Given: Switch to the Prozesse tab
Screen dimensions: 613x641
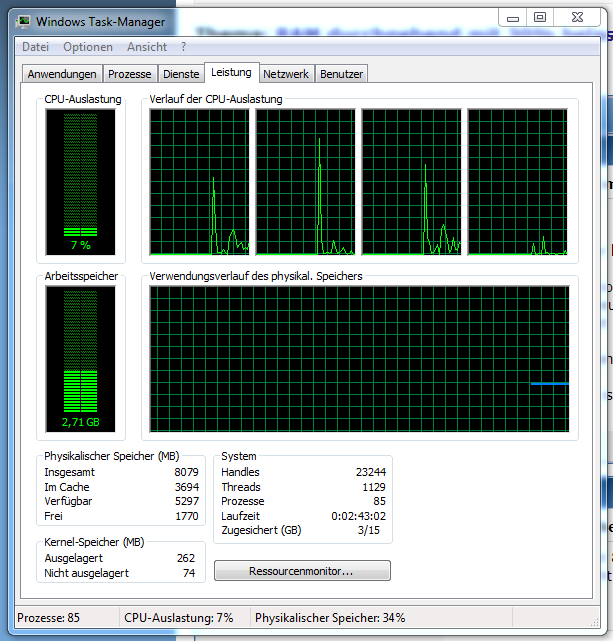Looking at the screenshot, I should 130,74.
